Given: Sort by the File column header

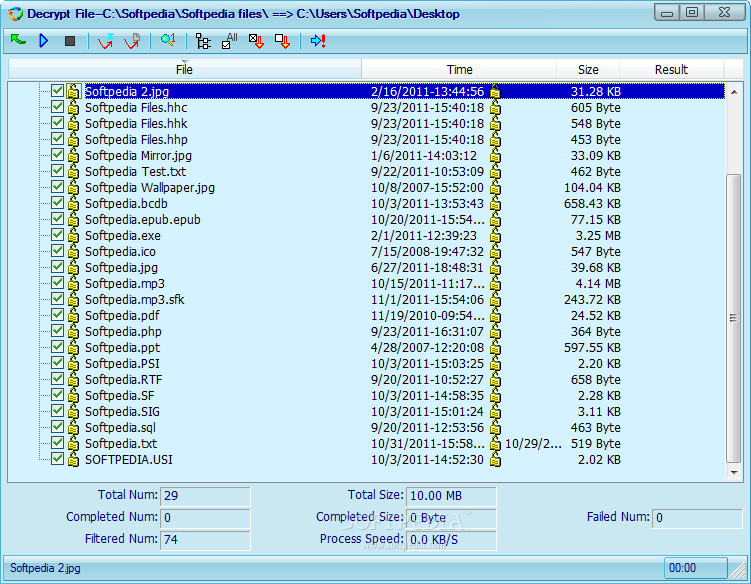Looking at the screenshot, I should click(184, 69).
